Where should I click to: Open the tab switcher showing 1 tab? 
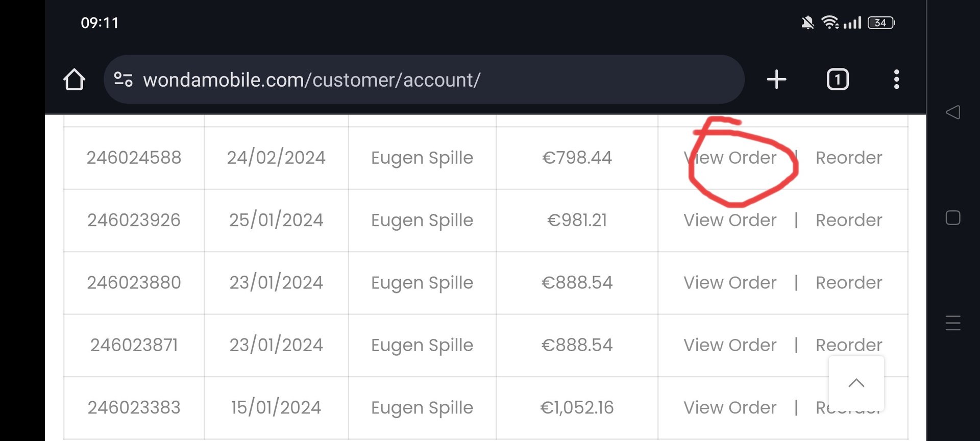838,80
